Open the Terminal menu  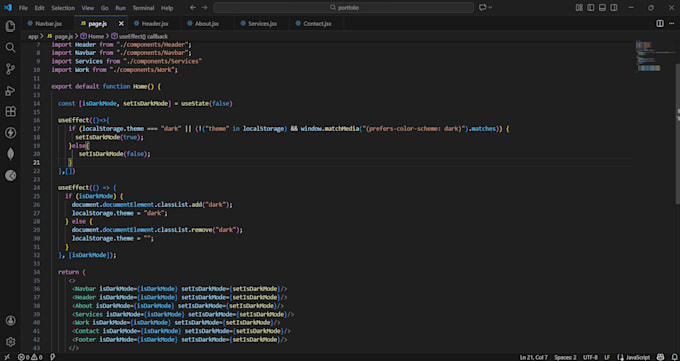pyautogui.click(x=143, y=8)
